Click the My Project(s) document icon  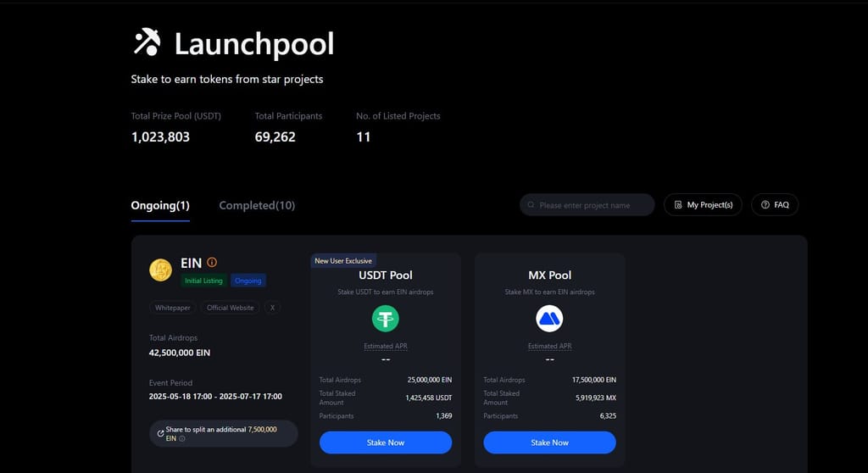click(678, 205)
